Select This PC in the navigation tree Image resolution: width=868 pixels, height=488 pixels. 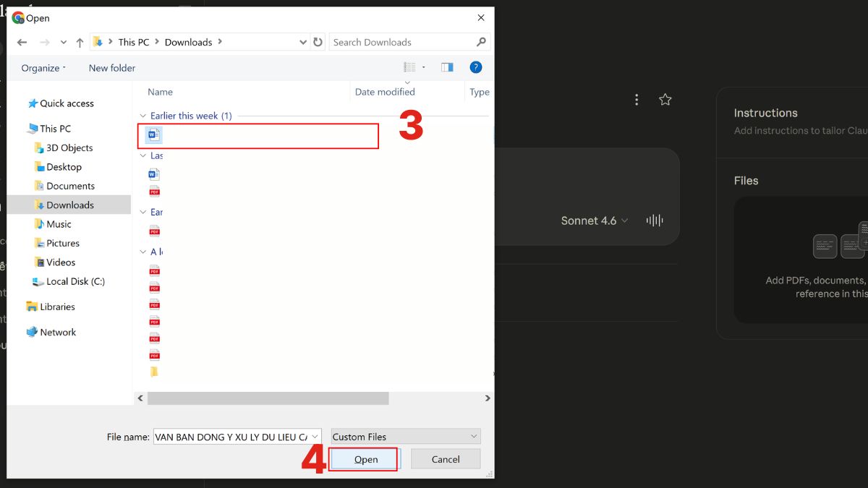(x=55, y=129)
